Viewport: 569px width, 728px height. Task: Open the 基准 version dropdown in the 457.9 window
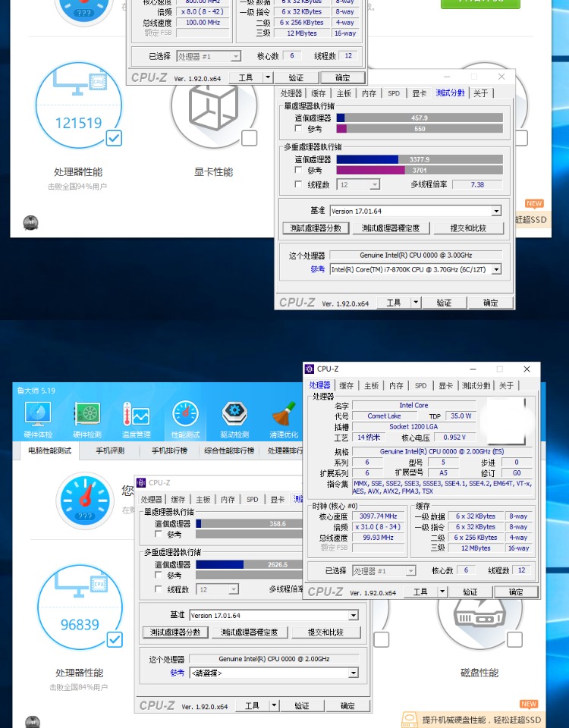point(496,211)
